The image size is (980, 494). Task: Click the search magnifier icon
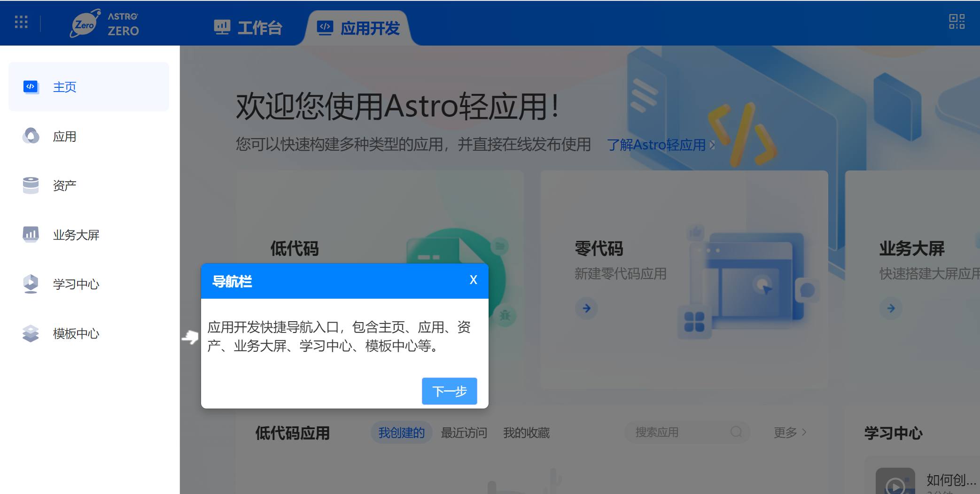pyautogui.click(x=736, y=432)
